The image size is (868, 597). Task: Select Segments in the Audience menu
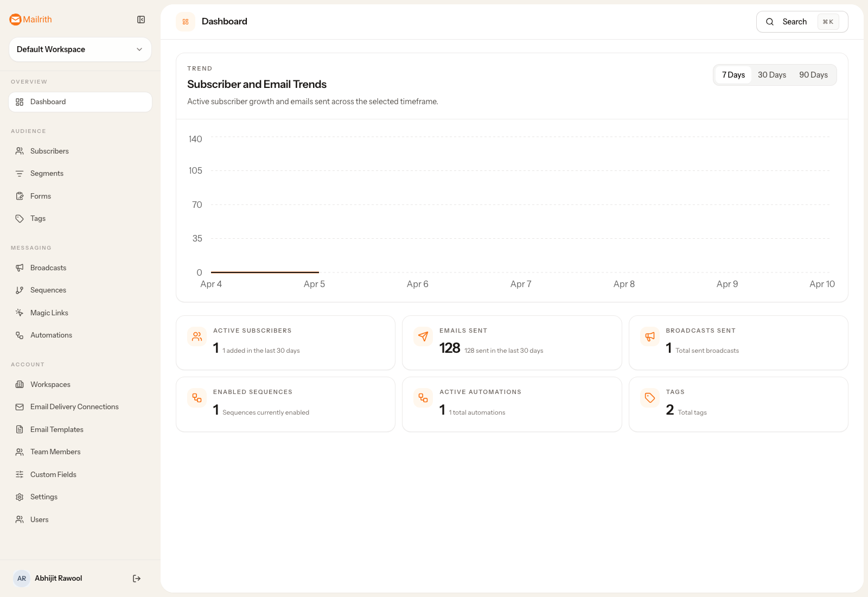[x=46, y=173]
